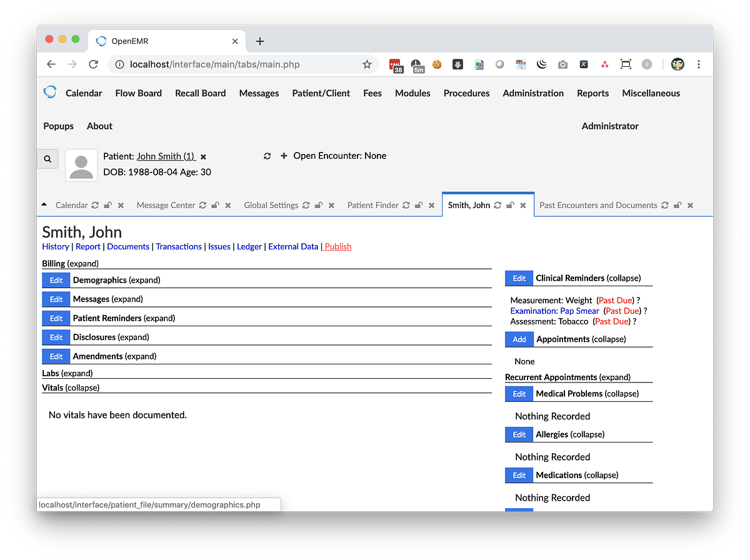Refresh the Past Encounters and Documents tab
Image resolution: width=750 pixels, height=560 pixels.
(664, 205)
